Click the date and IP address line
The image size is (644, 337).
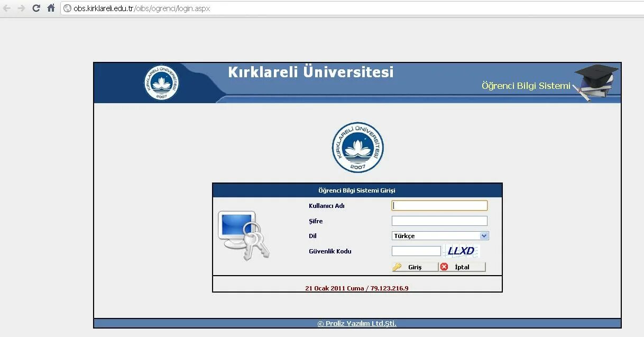point(357,288)
